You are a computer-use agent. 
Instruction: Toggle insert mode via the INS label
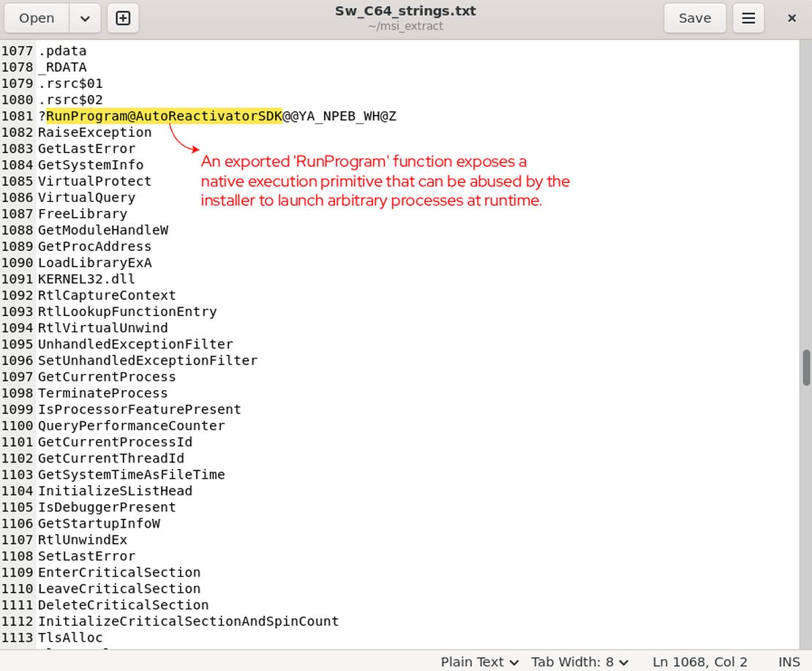(789, 661)
